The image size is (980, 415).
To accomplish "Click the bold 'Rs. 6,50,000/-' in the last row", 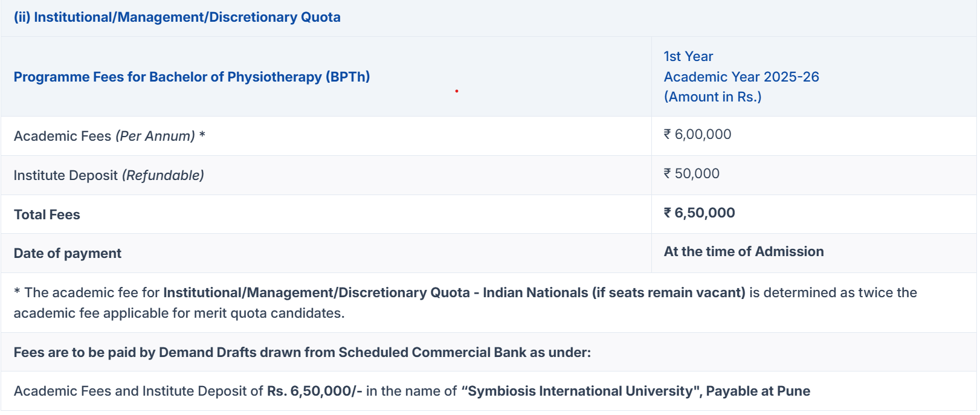I will [x=315, y=391].
